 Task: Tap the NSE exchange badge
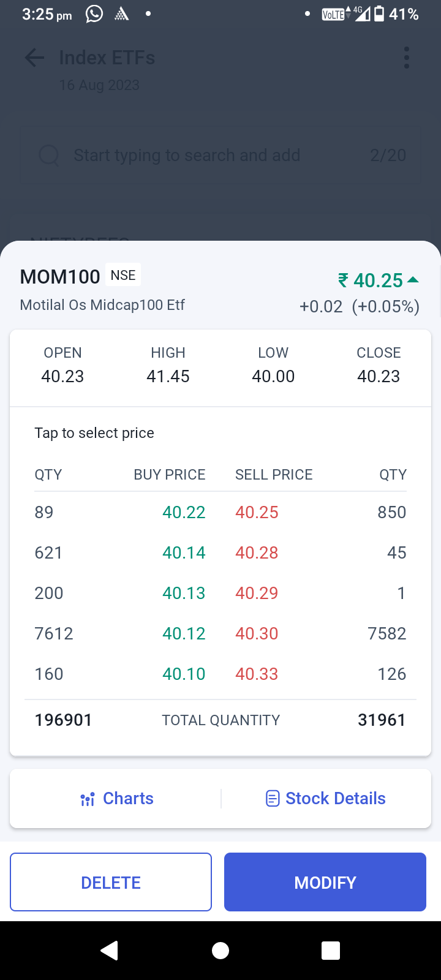[123, 275]
